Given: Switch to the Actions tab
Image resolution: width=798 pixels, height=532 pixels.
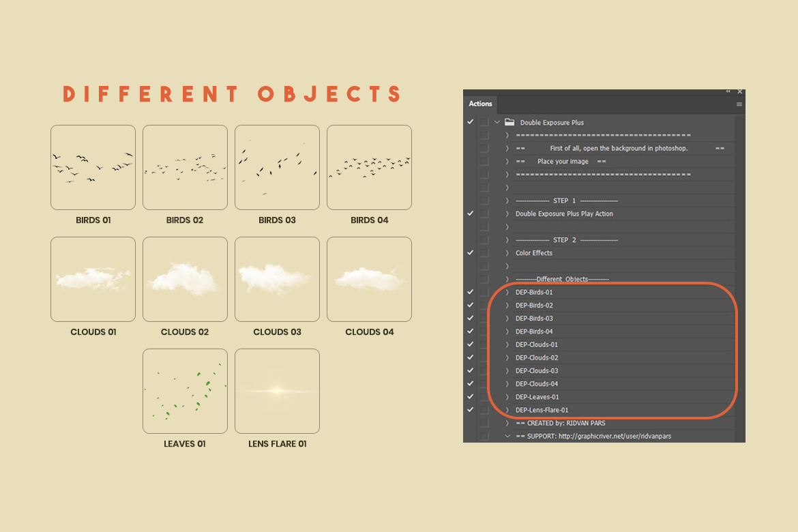Looking at the screenshot, I should click(x=480, y=104).
